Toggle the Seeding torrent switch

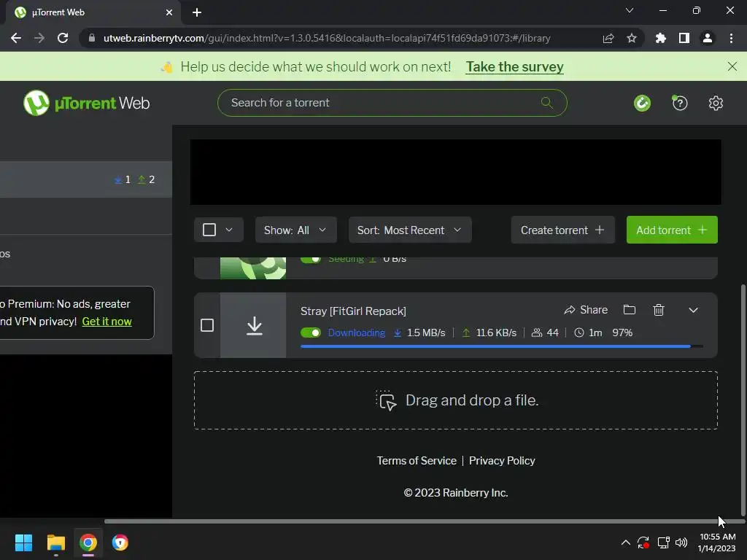tap(311, 260)
